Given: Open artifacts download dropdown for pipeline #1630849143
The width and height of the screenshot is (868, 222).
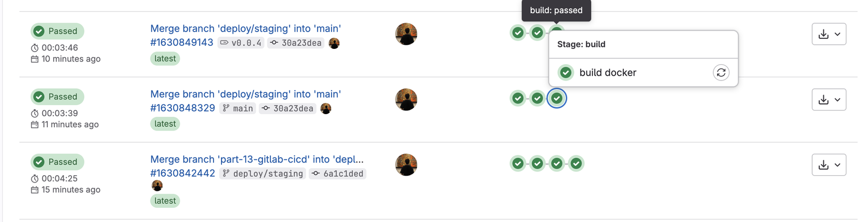Looking at the screenshot, I should [x=829, y=34].
